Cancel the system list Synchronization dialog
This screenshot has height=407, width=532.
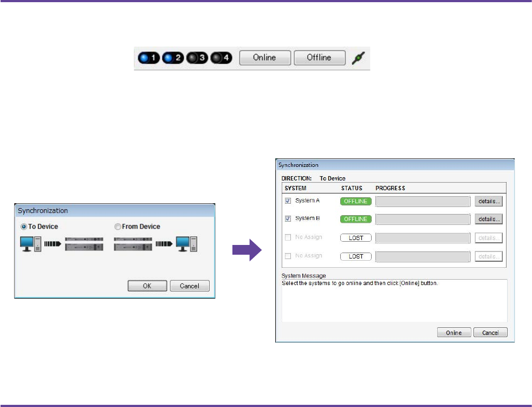[491, 332]
